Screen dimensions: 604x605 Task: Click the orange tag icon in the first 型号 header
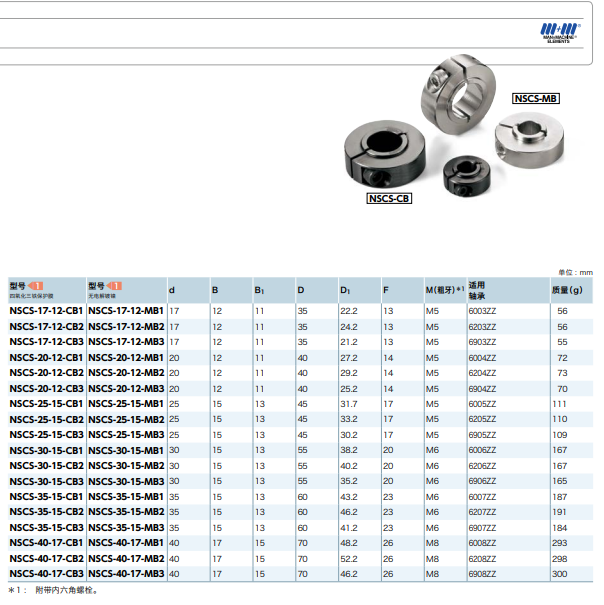pyautogui.click(x=36, y=286)
